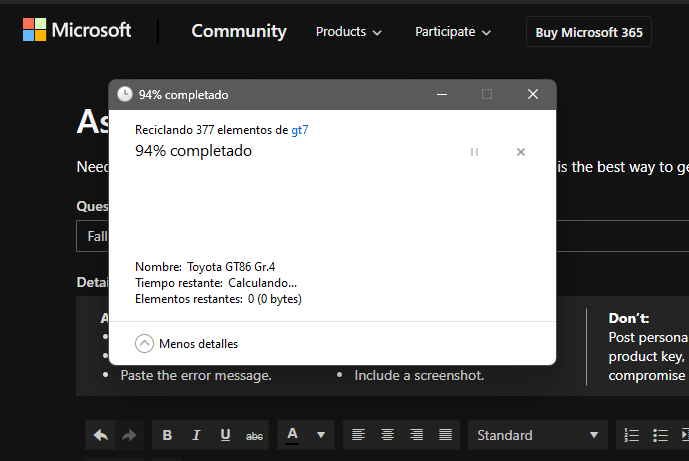Cancel the recycling operation with the small X

pyautogui.click(x=521, y=152)
